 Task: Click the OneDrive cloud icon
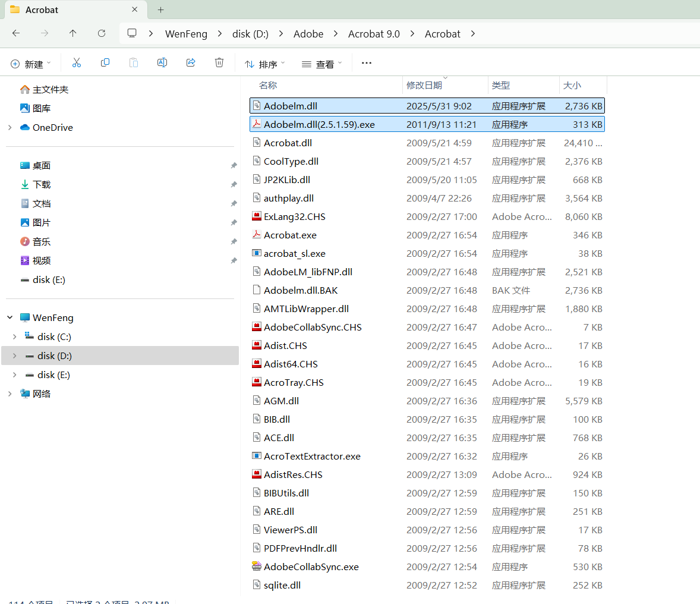tap(25, 127)
